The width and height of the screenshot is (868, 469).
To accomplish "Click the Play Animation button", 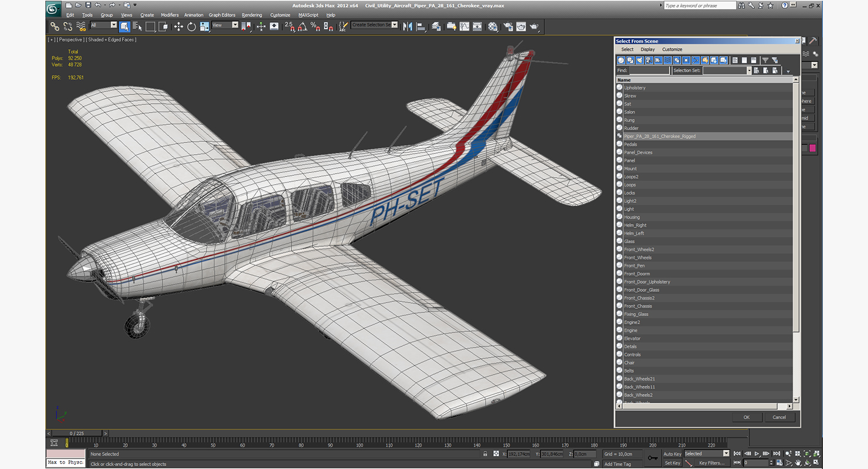I will click(757, 454).
